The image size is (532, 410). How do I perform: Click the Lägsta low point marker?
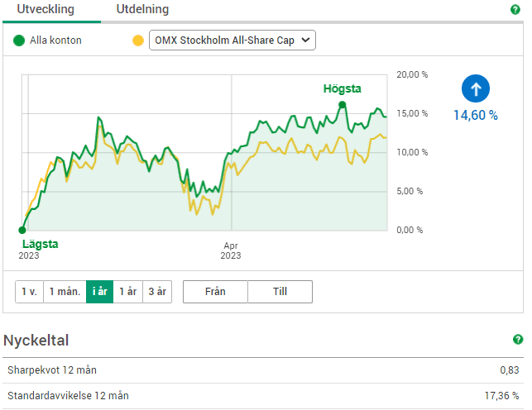(x=22, y=230)
